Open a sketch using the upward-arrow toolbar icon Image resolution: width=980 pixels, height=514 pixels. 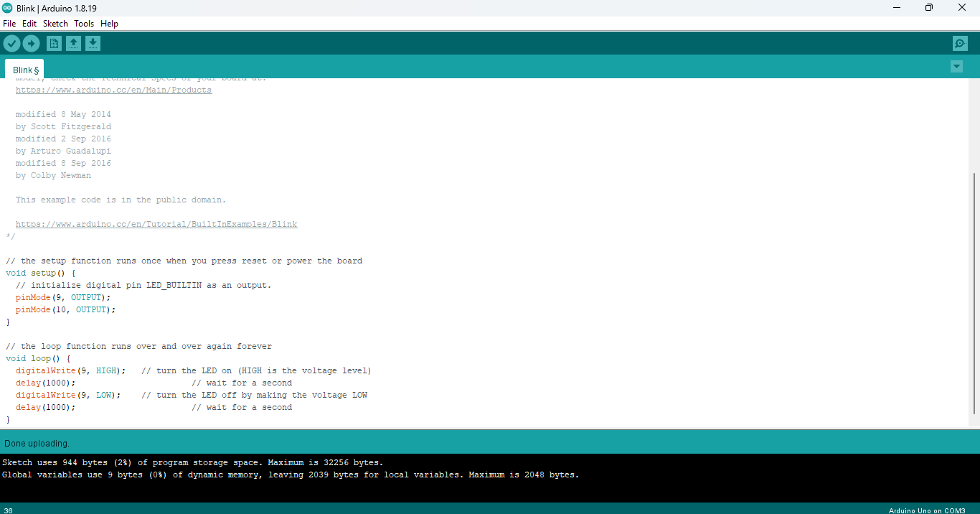point(73,43)
